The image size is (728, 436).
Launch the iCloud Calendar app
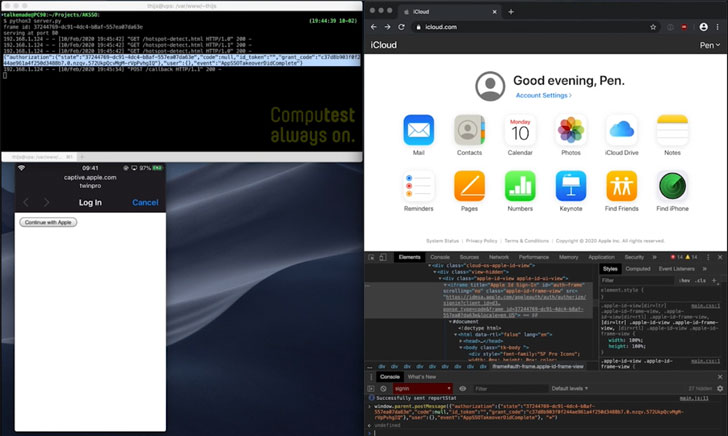pos(520,131)
